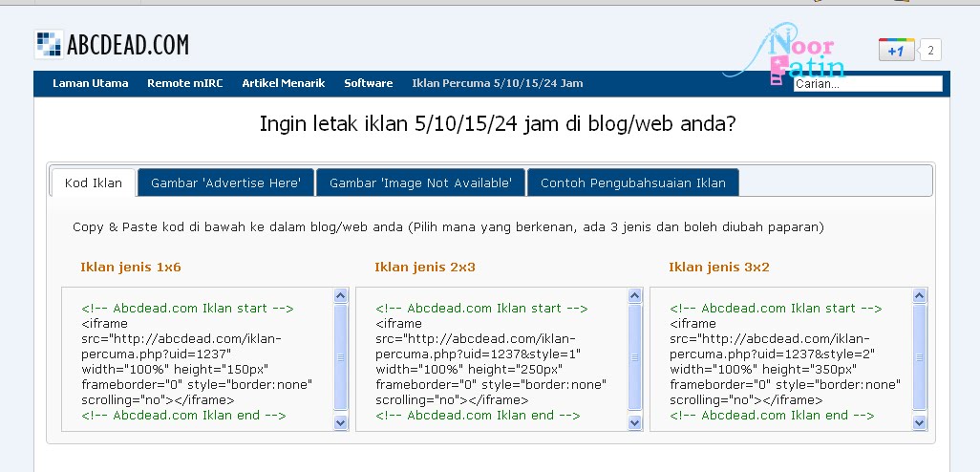
Task: Click 'Abcdead.com Iklan end' comment in 1x6 box
Action: 183,416
